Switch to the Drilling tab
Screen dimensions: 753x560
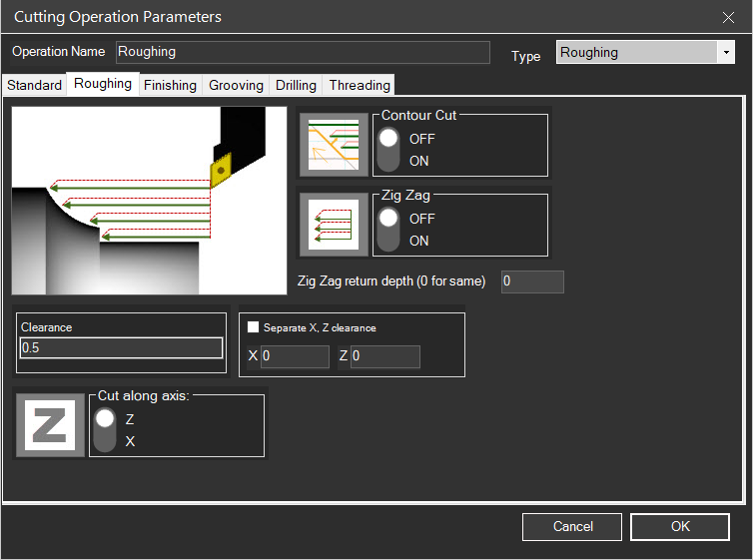click(296, 85)
